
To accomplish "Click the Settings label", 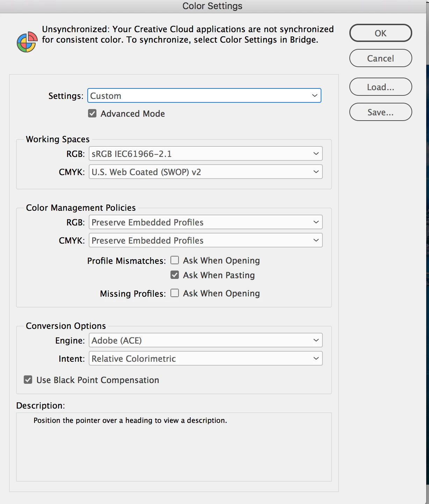I will (x=66, y=96).
